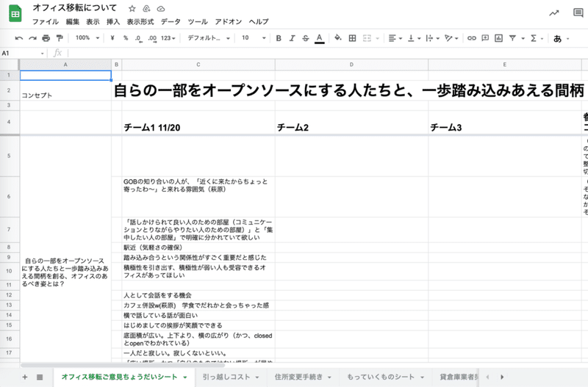Open Functions sigma menu
Image resolution: width=588 pixels, height=387 pixels.
coord(537,38)
